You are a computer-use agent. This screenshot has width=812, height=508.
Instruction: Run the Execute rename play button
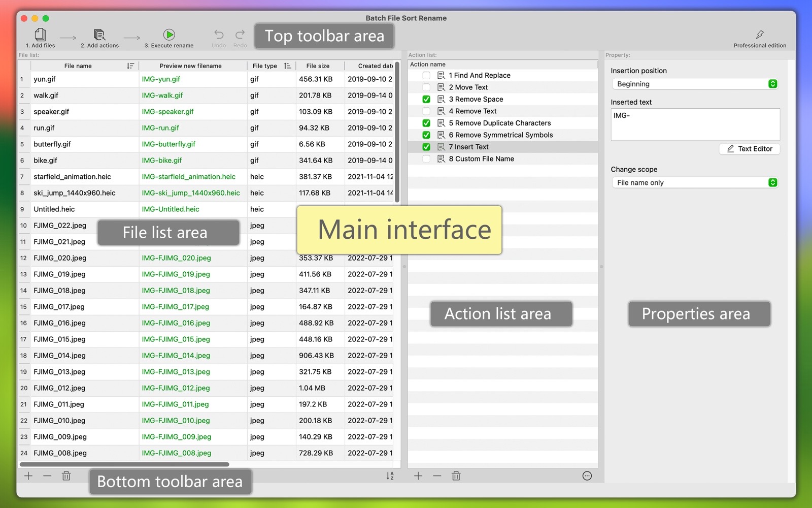169,35
